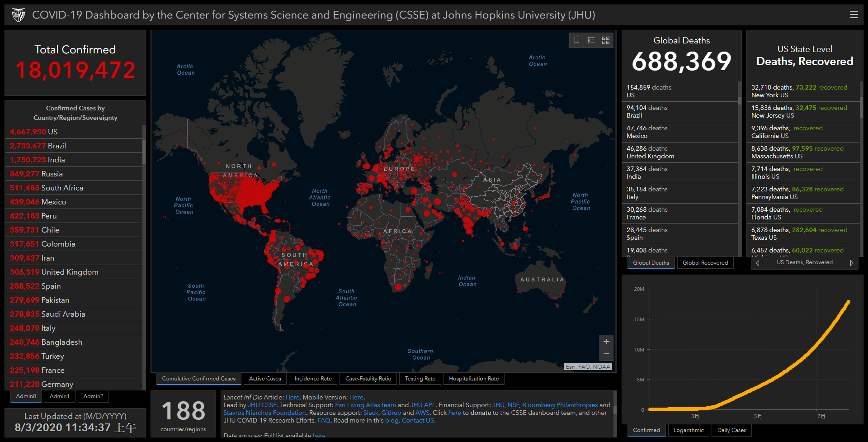Click the Esri, FAO, NOAA attribution
The width and height of the screenshot is (868, 442).
[x=588, y=367]
